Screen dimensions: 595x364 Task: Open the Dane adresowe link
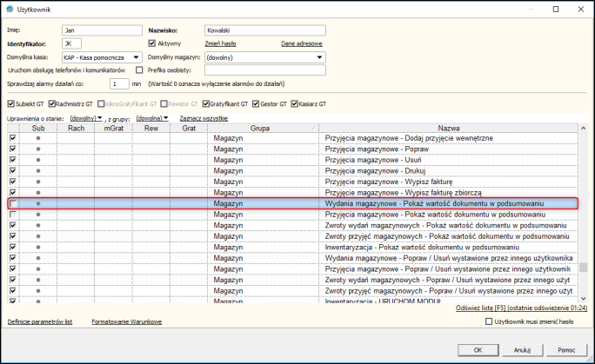tap(301, 43)
